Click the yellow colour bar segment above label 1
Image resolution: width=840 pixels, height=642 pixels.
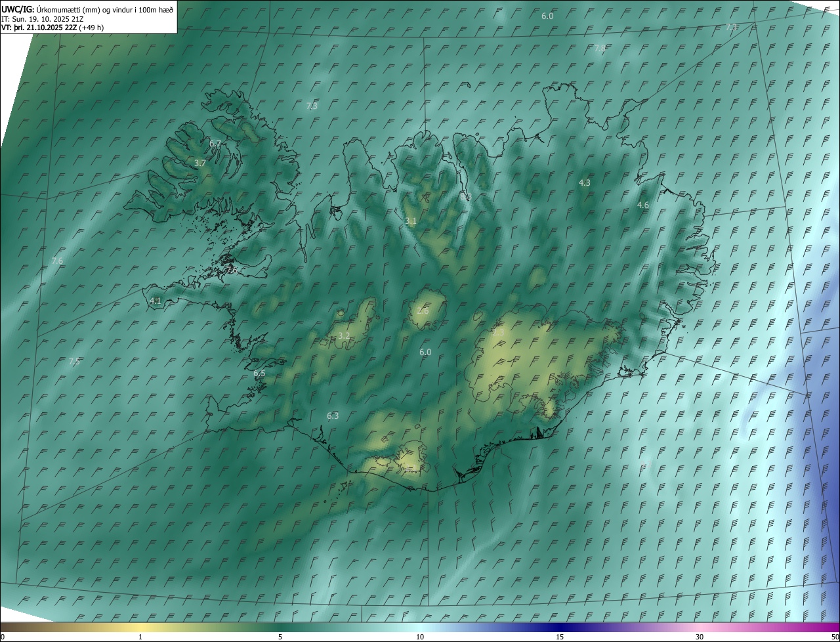tap(140, 627)
